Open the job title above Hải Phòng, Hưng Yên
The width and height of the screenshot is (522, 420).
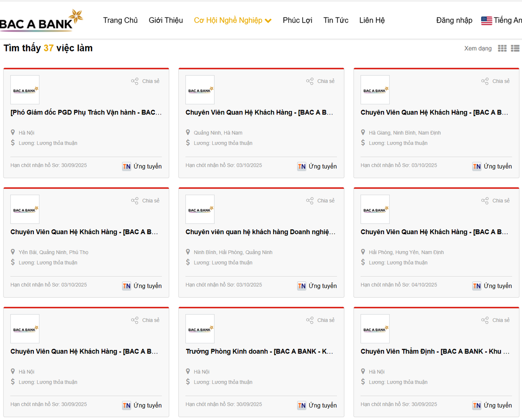(435, 232)
